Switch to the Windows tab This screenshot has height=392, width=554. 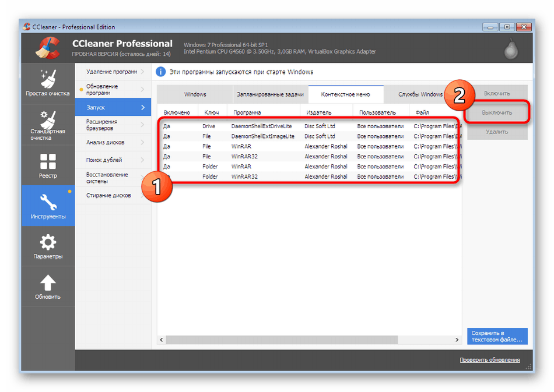(195, 94)
